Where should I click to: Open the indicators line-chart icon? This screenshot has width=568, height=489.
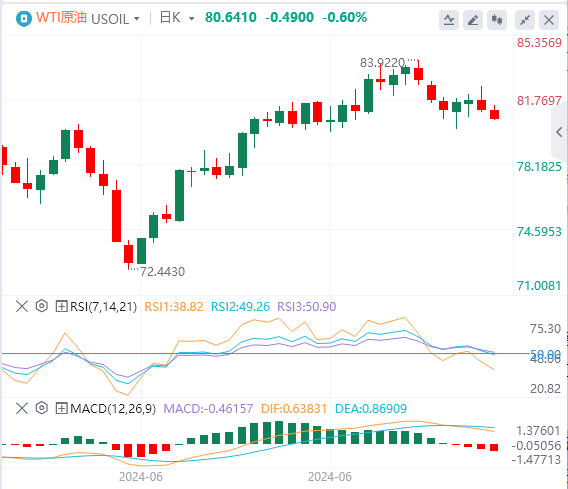click(449, 20)
